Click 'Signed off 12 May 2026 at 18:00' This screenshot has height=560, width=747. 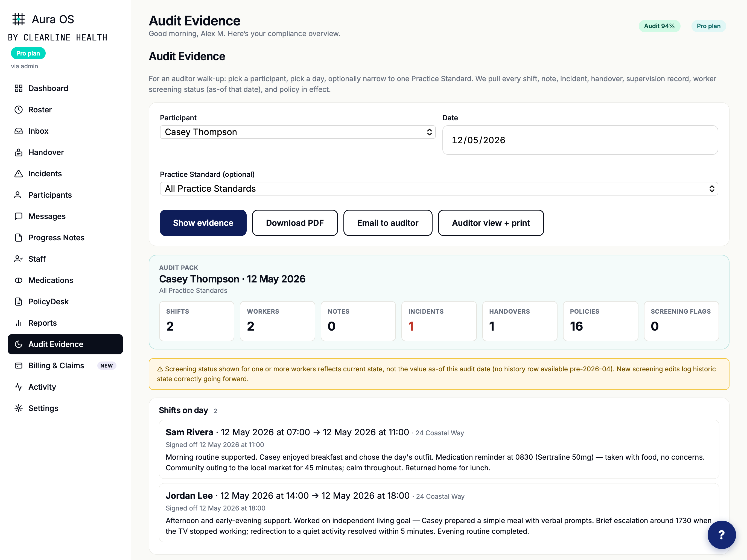215,508
